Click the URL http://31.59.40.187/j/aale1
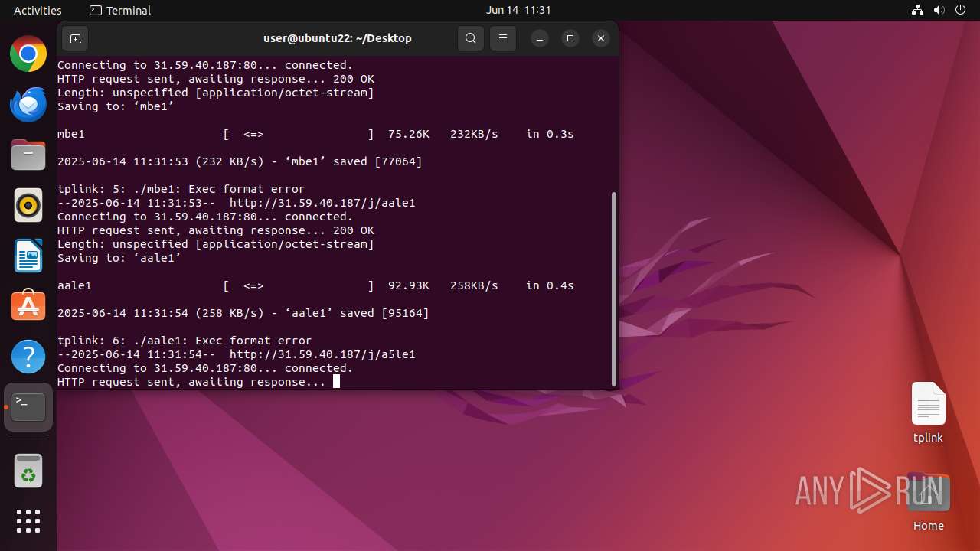This screenshot has height=551, width=980. point(322,203)
